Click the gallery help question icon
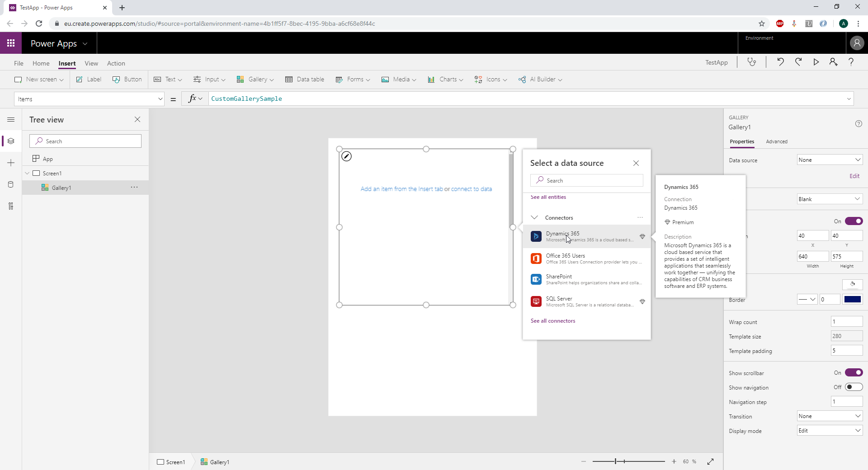 click(x=859, y=124)
